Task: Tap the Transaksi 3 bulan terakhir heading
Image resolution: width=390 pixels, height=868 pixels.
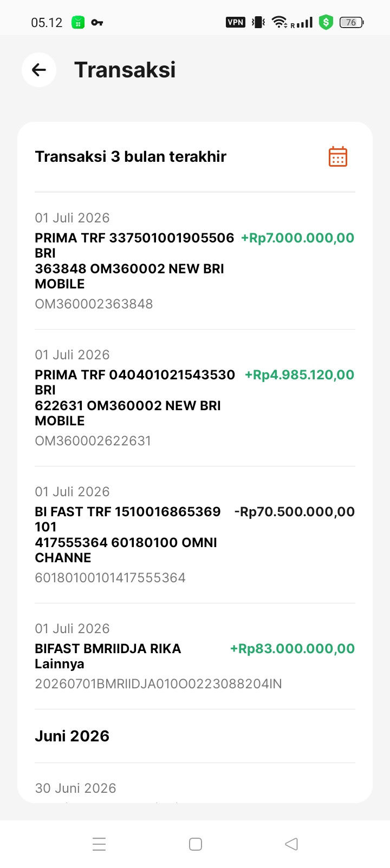Action: click(x=131, y=156)
